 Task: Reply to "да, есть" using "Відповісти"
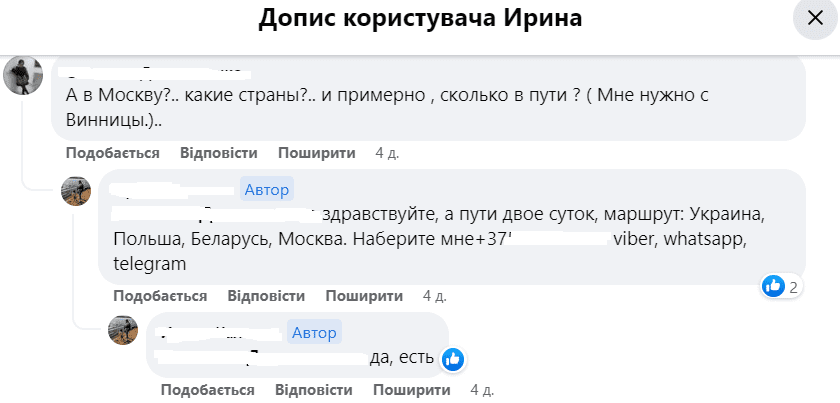[313, 389]
